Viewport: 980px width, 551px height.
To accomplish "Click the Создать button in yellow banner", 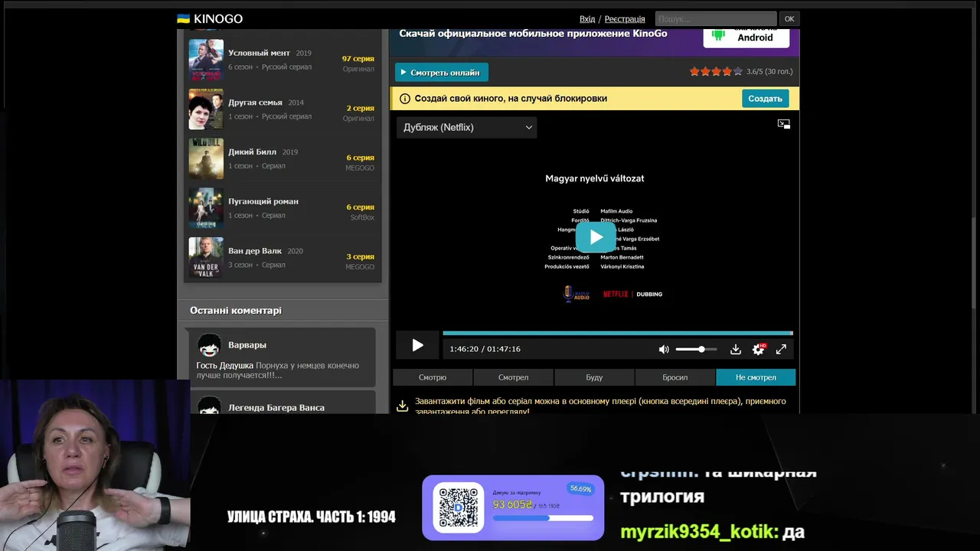I will 765,99.
